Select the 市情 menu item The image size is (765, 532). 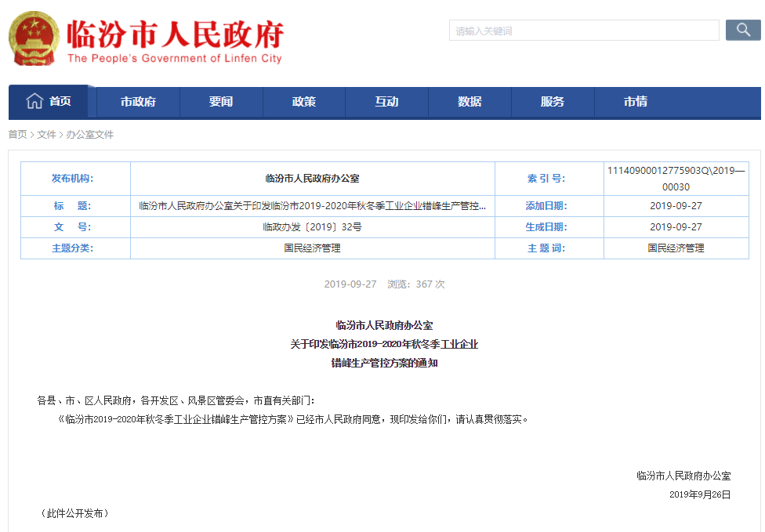636,101
